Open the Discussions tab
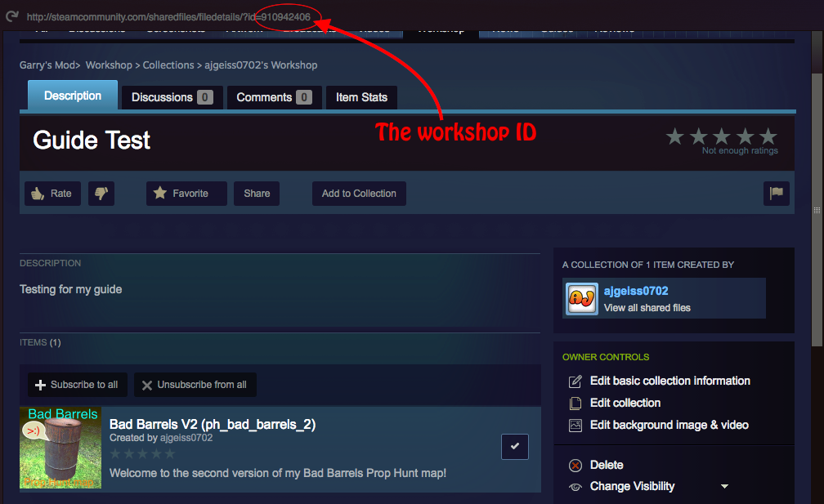This screenshot has width=824, height=504. click(172, 98)
